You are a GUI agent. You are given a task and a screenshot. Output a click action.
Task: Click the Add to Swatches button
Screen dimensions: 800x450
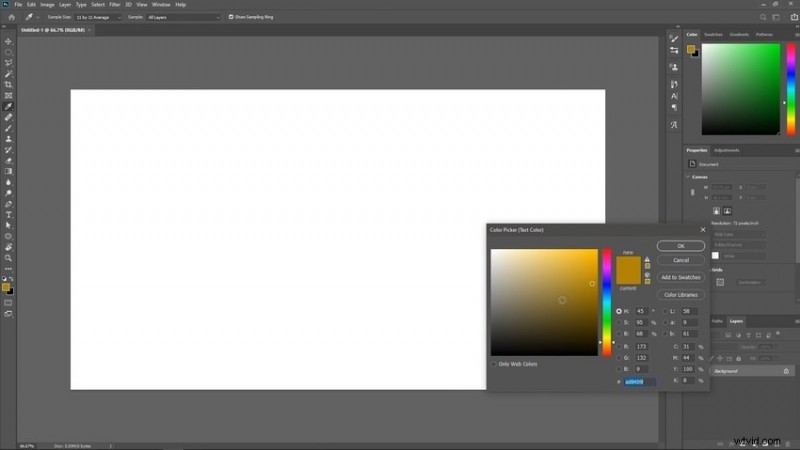pos(680,277)
